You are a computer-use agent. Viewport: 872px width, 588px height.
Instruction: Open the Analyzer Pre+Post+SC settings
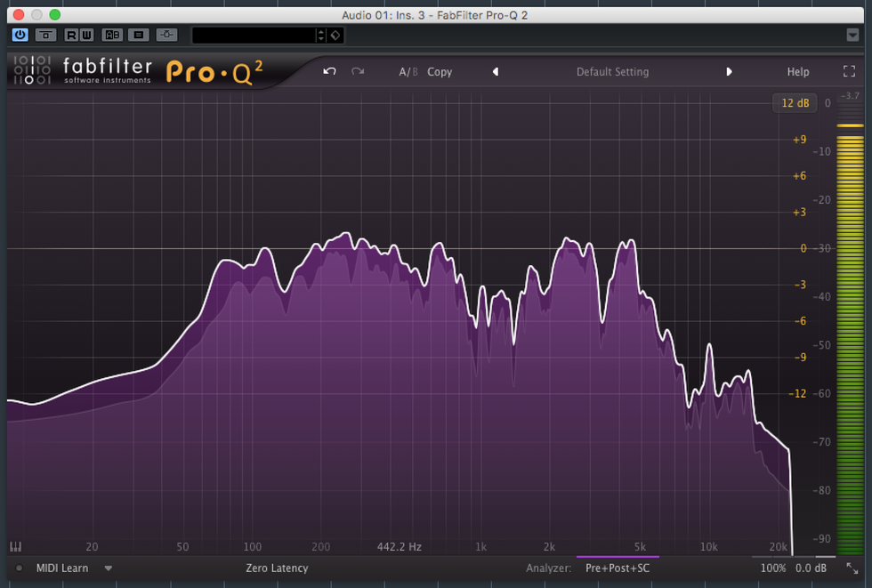click(618, 568)
